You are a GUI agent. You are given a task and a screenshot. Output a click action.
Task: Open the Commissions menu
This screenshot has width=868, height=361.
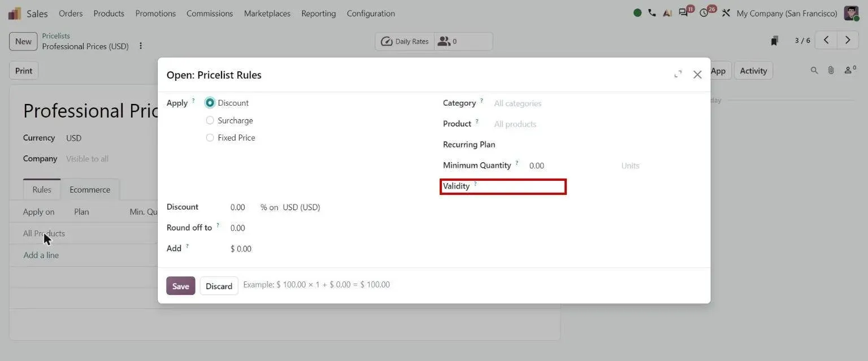click(x=210, y=13)
